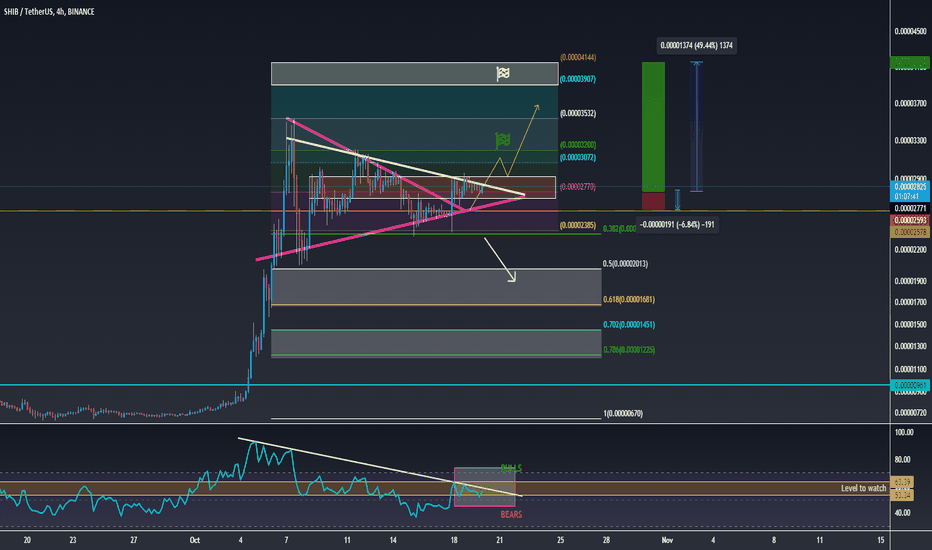The width and height of the screenshot is (932, 550).
Task: Click the (0.00002385) yellow level label
Action: tap(578, 225)
